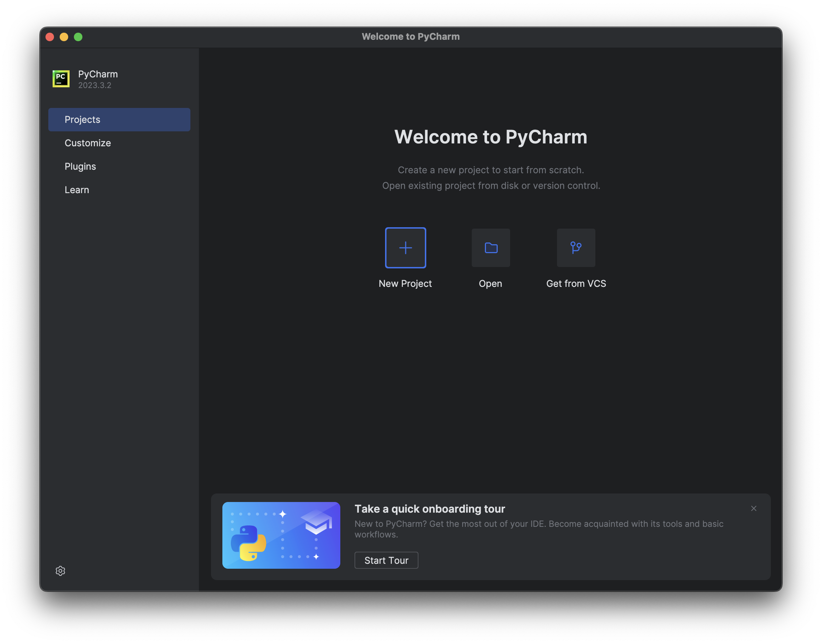Minimize window with the yellow button
Viewport: 822px width, 644px height.
(x=64, y=37)
